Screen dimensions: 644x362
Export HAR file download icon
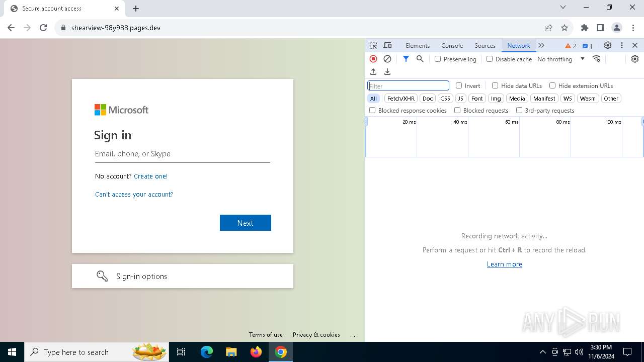click(x=387, y=72)
